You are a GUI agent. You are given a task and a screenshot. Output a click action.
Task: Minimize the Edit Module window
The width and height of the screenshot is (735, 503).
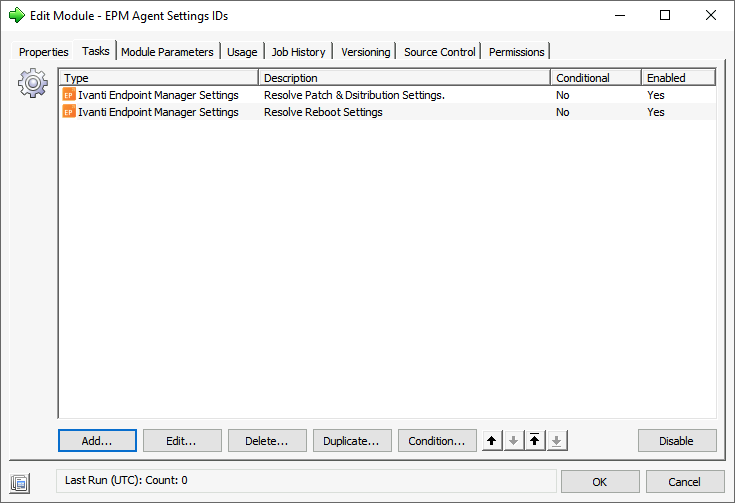620,15
